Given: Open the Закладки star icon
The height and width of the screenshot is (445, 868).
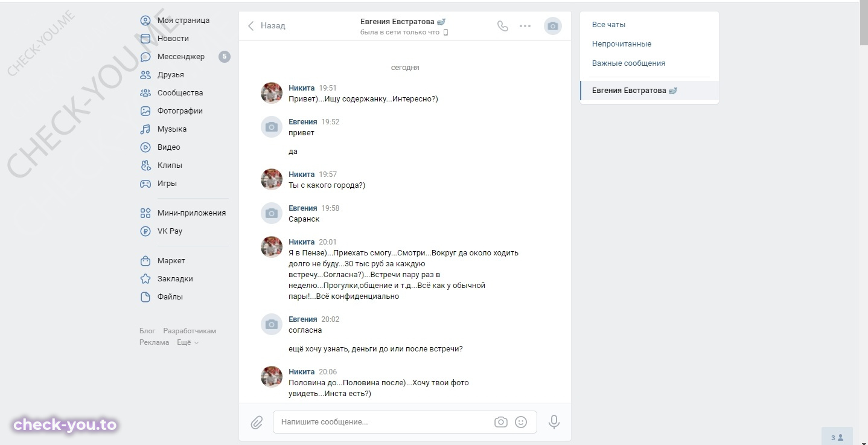Looking at the screenshot, I should [x=145, y=279].
